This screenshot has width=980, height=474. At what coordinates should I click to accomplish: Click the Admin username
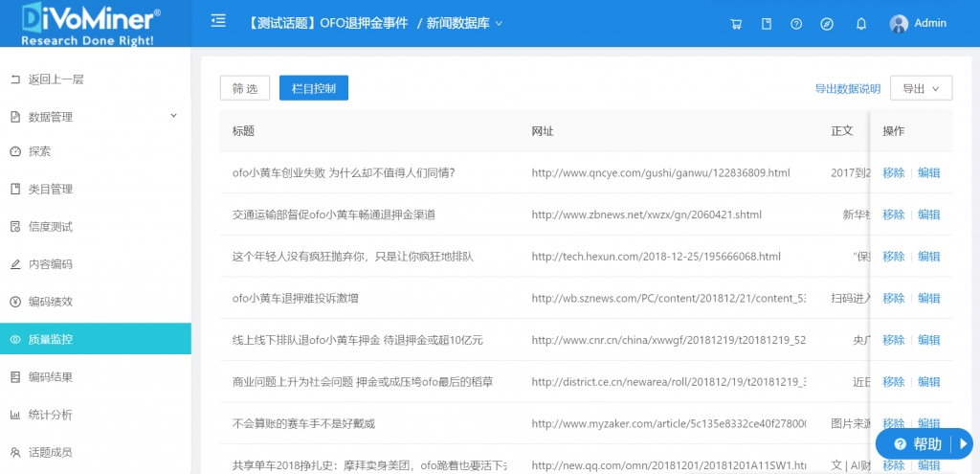click(x=930, y=23)
